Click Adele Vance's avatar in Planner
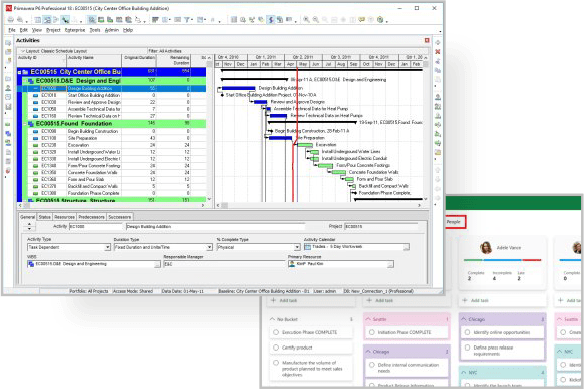This screenshot has width=584, height=389. click(486, 247)
